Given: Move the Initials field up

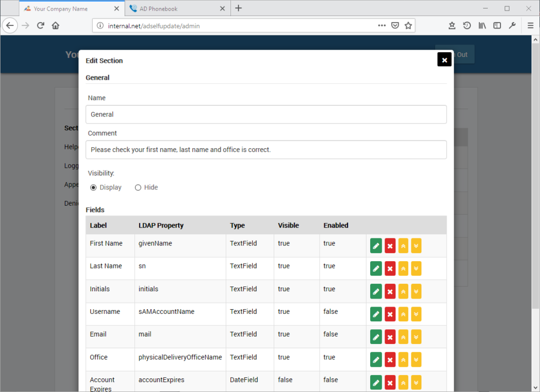Looking at the screenshot, I should [403, 291].
